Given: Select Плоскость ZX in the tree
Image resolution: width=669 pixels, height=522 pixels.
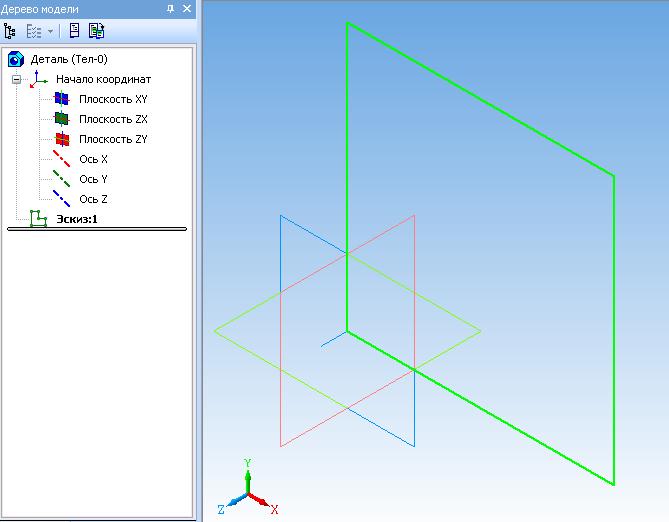Looking at the screenshot, I should click(113, 119).
